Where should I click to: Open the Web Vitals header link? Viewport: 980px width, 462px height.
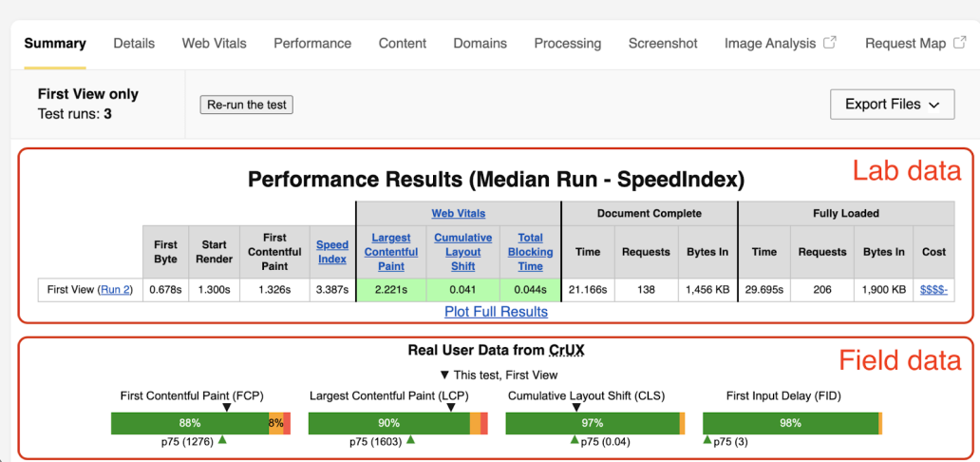click(458, 214)
